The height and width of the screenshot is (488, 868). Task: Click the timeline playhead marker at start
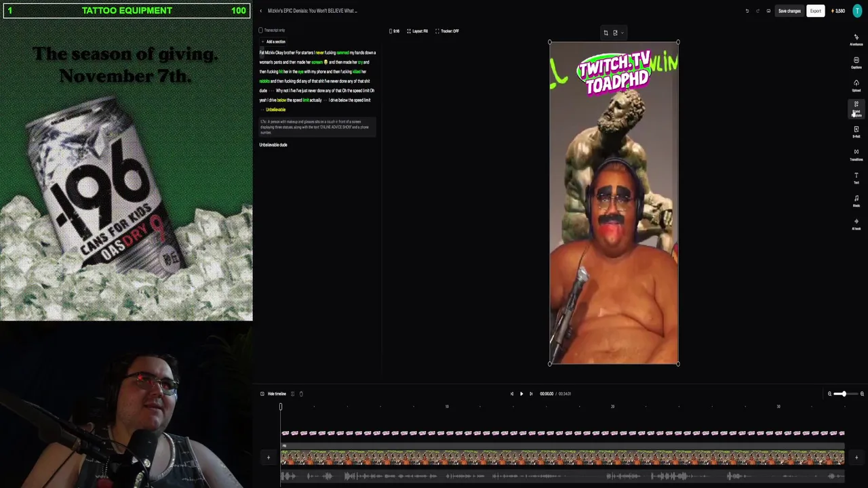(281, 407)
